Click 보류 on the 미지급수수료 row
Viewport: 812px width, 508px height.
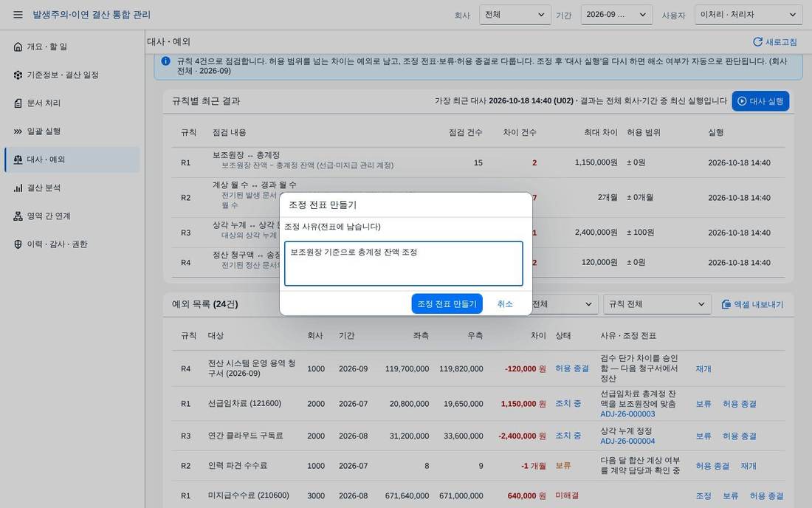point(730,496)
